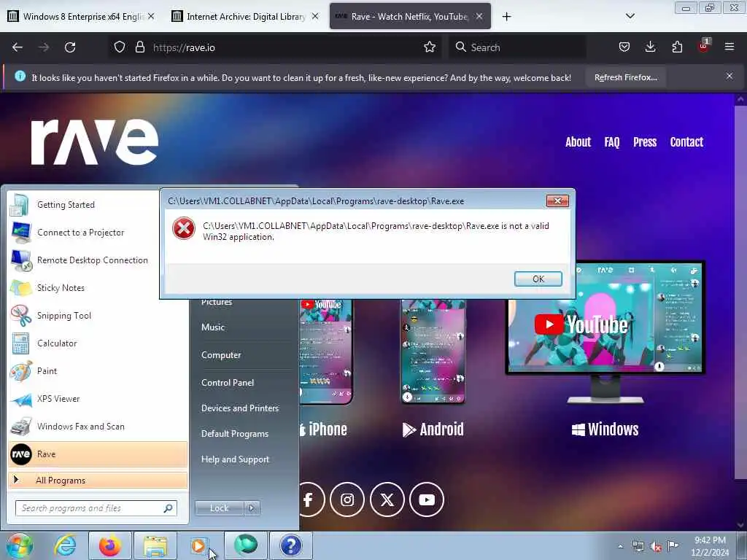Dismiss the Firefox refresh notification bar
Image resolution: width=747 pixels, height=560 pixels.
729,76
